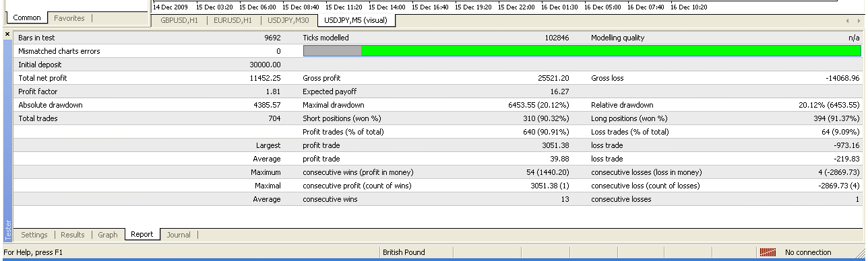Click Largest loss trade value -973.16
868x261 pixels.
tap(846, 145)
